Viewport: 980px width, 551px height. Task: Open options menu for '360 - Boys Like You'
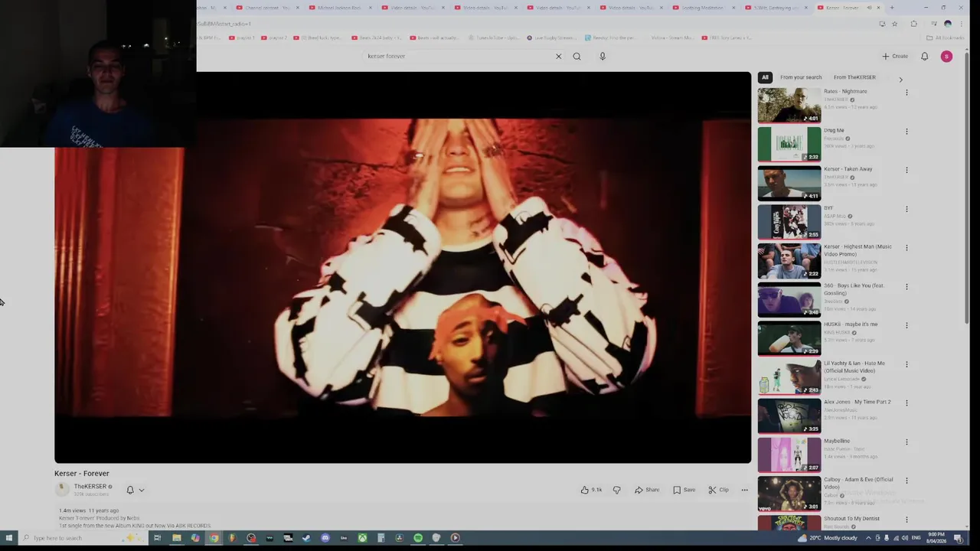[906, 287]
